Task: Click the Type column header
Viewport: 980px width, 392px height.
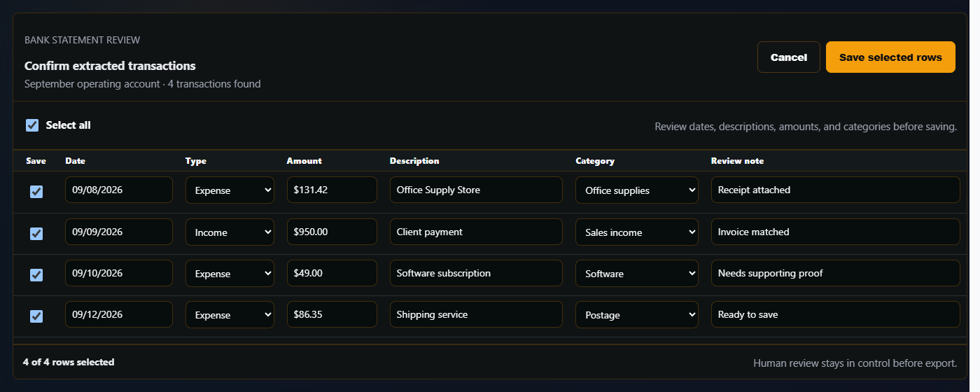Action: coord(196,161)
